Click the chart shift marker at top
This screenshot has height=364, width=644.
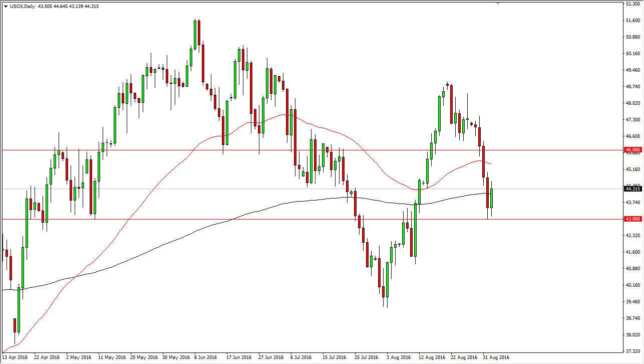pos(498,4)
